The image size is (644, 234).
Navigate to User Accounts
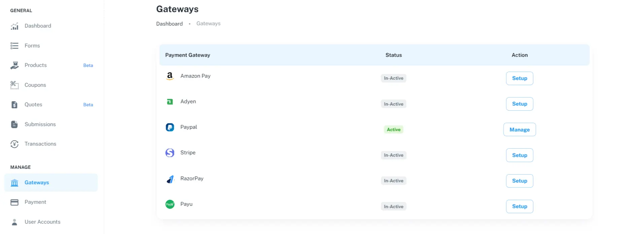(42, 222)
